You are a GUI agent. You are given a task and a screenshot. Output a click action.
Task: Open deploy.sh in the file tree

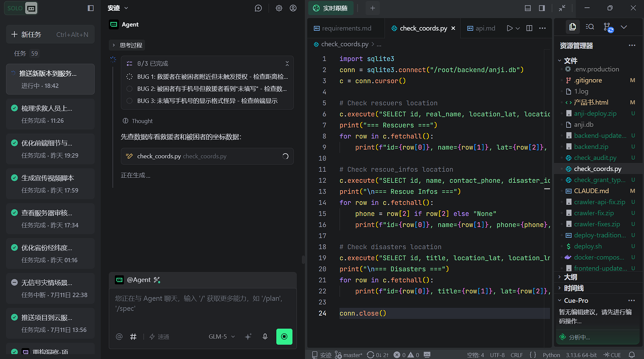point(597,246)
